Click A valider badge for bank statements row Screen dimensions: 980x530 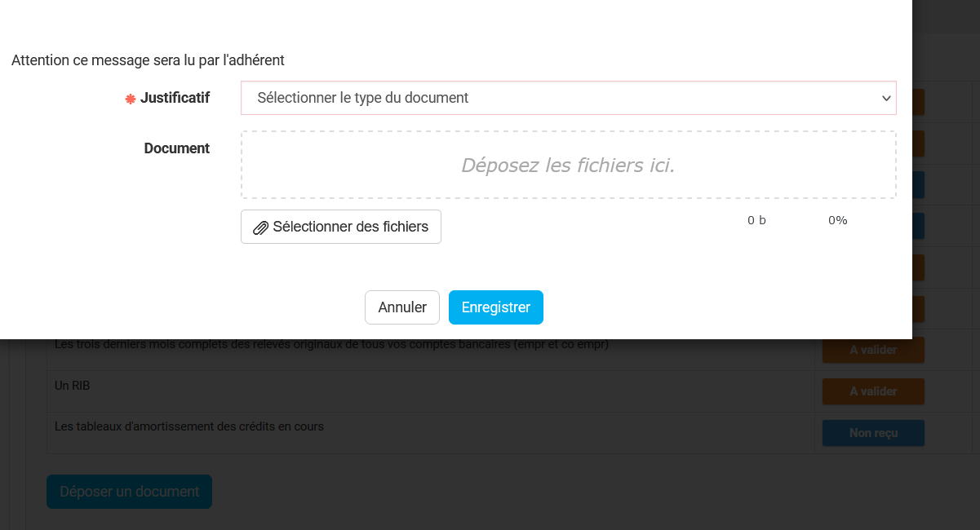(x=873, y=350)
